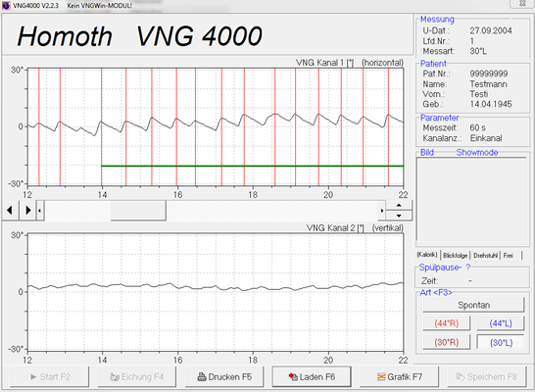This screenshot has width=535, height=392.
Task: Choose the (30°L) caloric button
Action: click(501, 342)
